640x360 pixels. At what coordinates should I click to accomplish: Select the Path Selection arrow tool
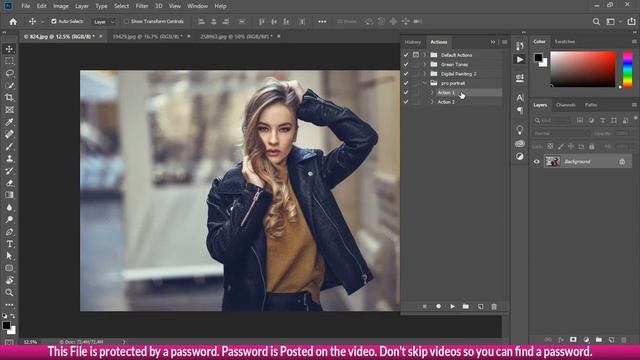pyautogui.click(x=9, y=256)
